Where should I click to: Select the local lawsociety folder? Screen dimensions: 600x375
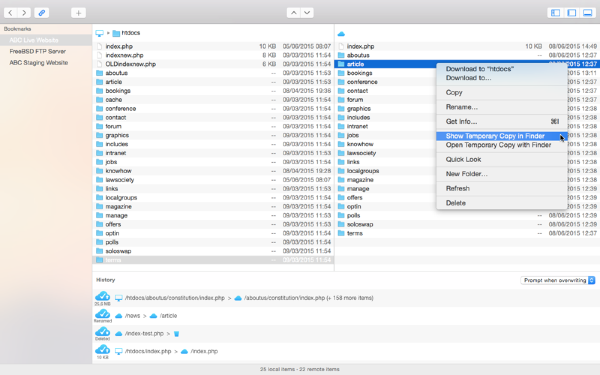click(x=213, y=179)
